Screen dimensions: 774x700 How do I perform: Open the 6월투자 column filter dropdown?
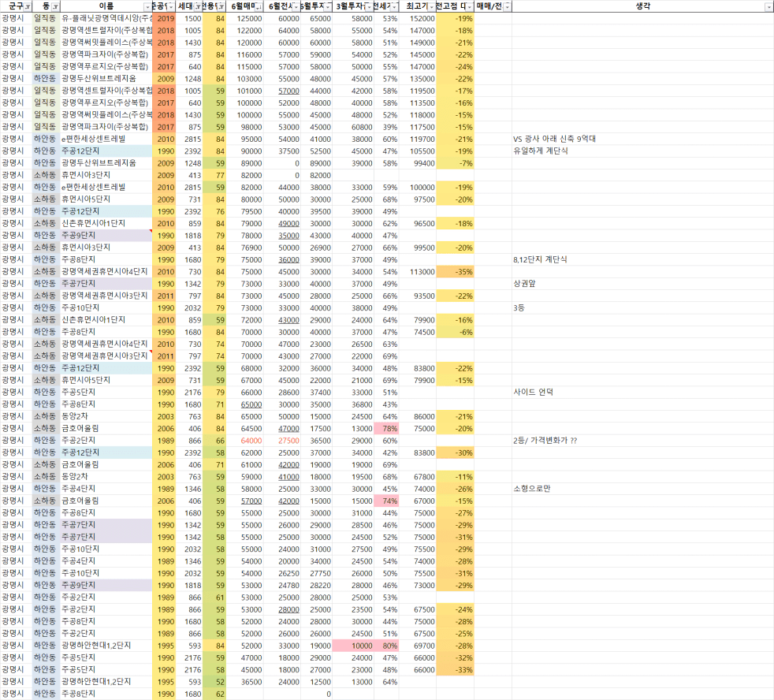[327, 7]
